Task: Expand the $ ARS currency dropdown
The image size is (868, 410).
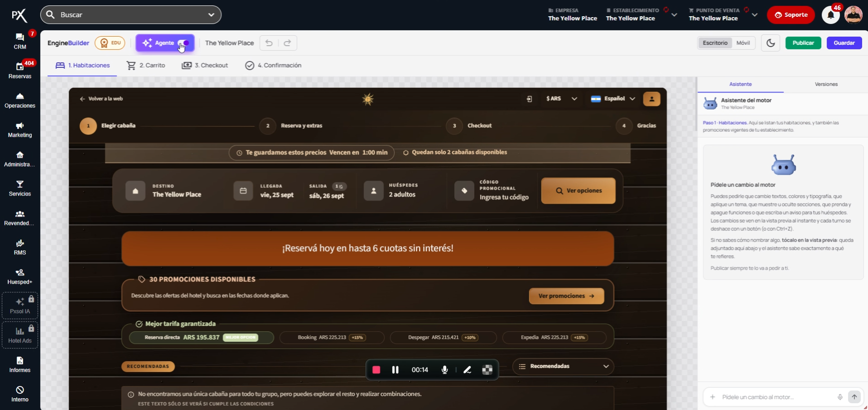Action: coord(561,99)
